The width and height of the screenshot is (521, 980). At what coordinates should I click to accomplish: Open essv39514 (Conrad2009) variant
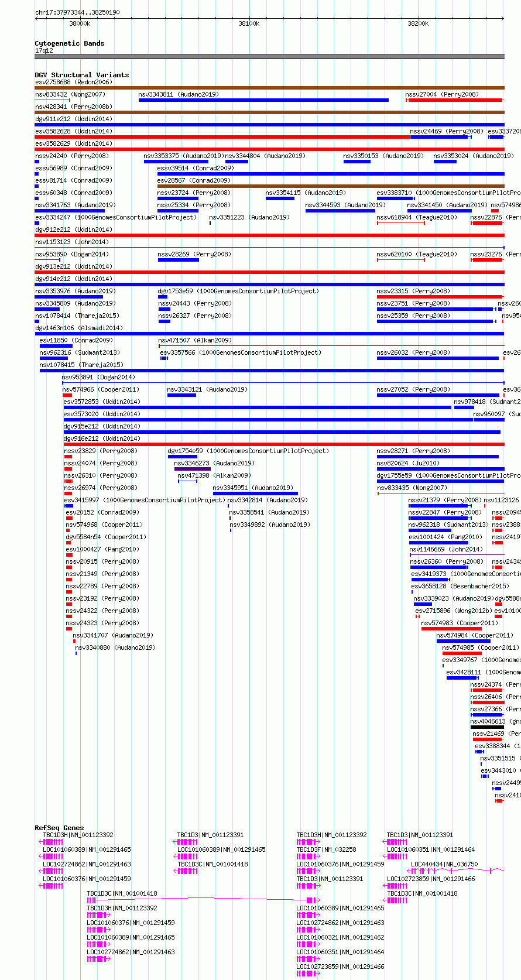pyautogui.click(x=196, y=168)
